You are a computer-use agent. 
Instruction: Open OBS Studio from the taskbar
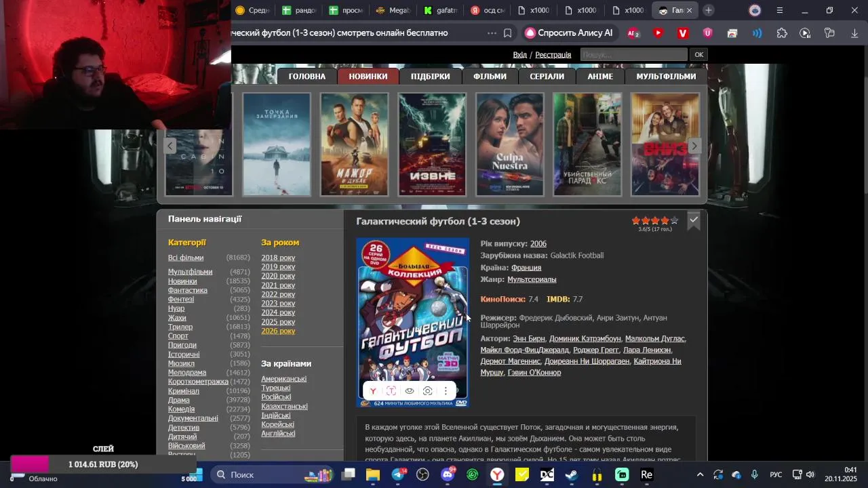[x=423, y=474]
